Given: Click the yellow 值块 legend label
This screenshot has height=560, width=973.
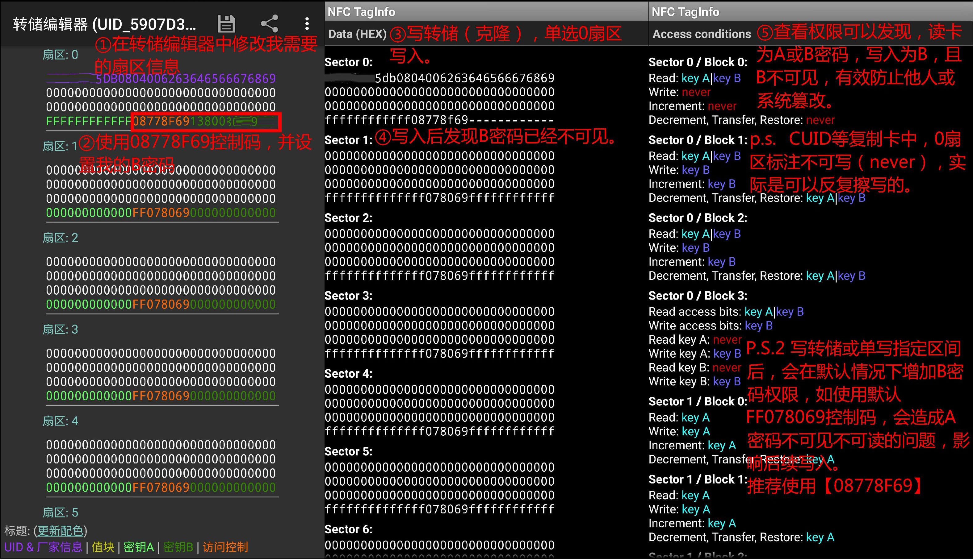Looking at the screenshot, I should [103, 547].
